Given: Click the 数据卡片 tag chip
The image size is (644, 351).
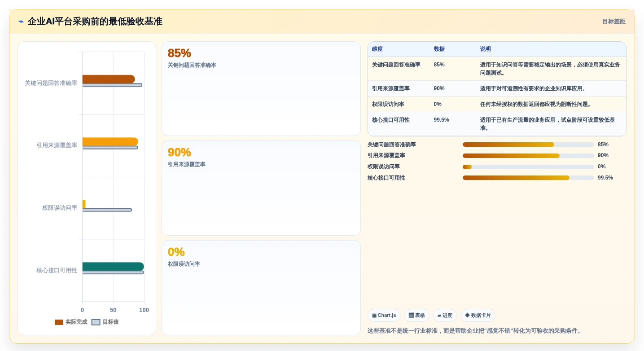Looking at the screenshot, I should [478, 316].
